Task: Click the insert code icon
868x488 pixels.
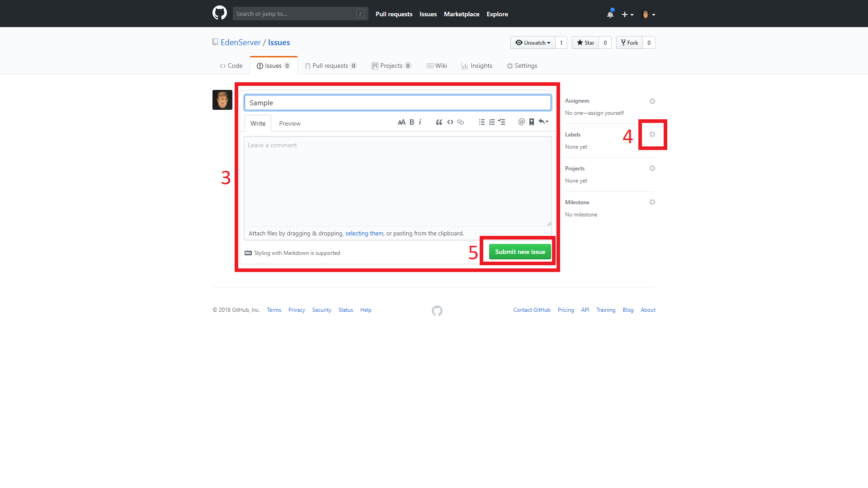Action: coord(450,122)
